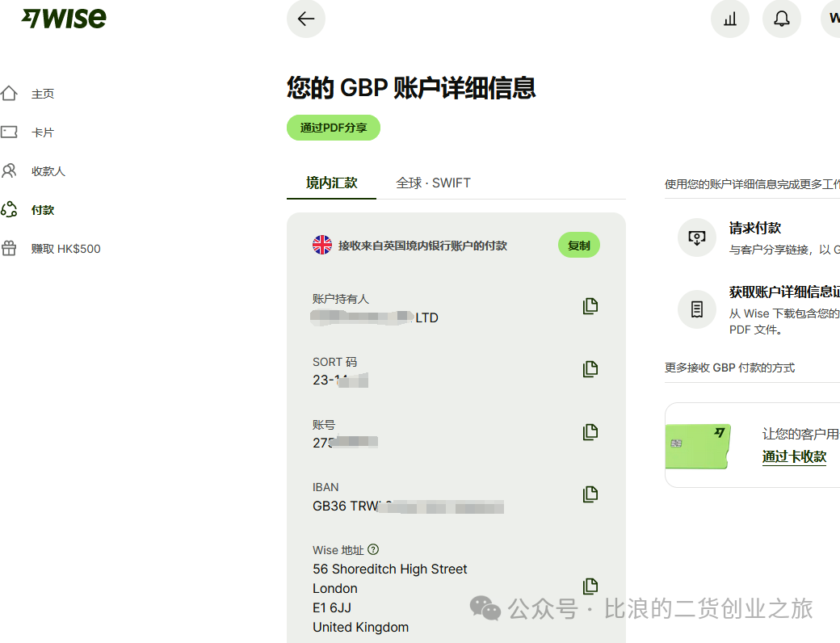The width and height of the screenshot is (840, 643).
Task: Click the payments icon beside 付款
Action: pos(9,209)
